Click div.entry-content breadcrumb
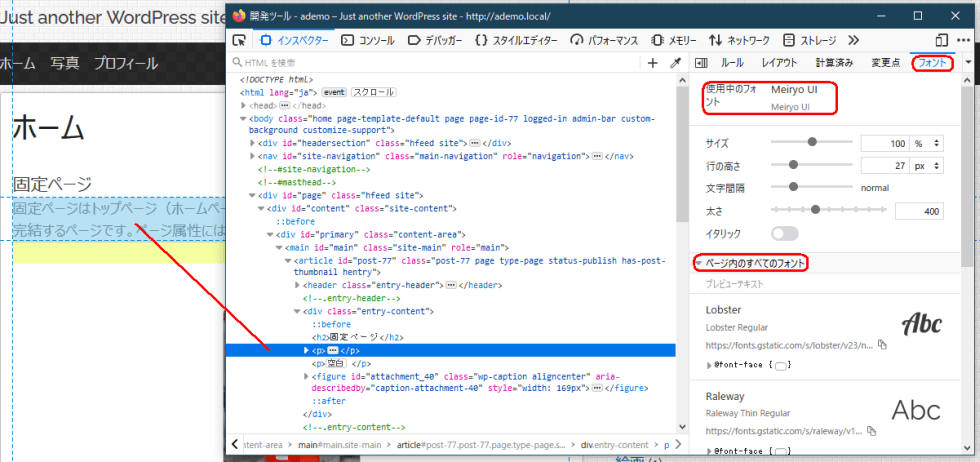This screenshot has width=980, height=462. [x=614, y=445]
